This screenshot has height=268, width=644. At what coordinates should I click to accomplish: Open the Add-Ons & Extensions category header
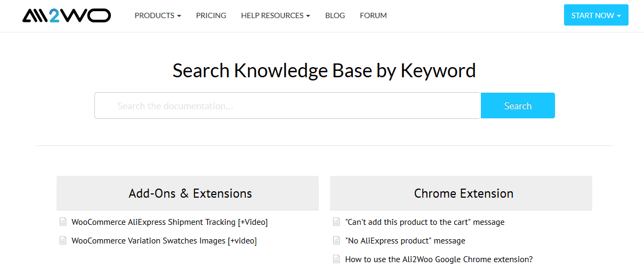coord(190,193)
